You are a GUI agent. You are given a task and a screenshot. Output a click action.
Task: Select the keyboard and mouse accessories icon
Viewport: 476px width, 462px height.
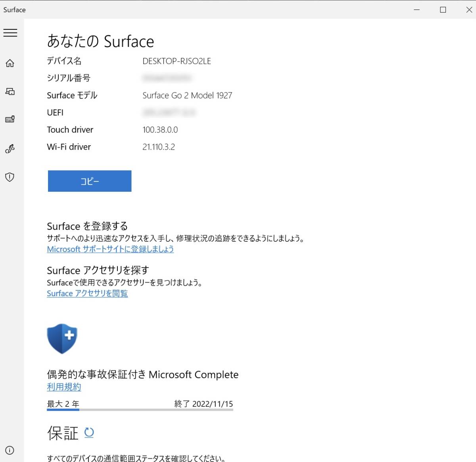(x=10, y=119)
